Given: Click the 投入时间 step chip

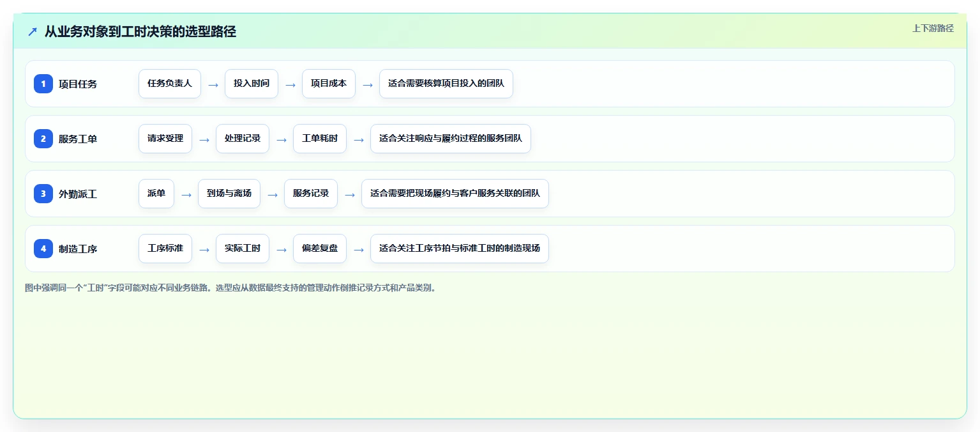Looking at the screenshot, I should click(252, 84).
